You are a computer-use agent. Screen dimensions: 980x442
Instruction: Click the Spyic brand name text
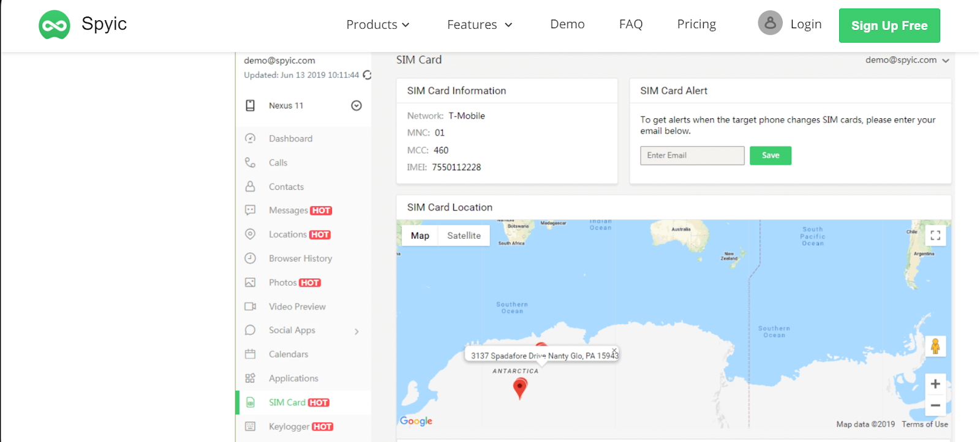[104, 24]
